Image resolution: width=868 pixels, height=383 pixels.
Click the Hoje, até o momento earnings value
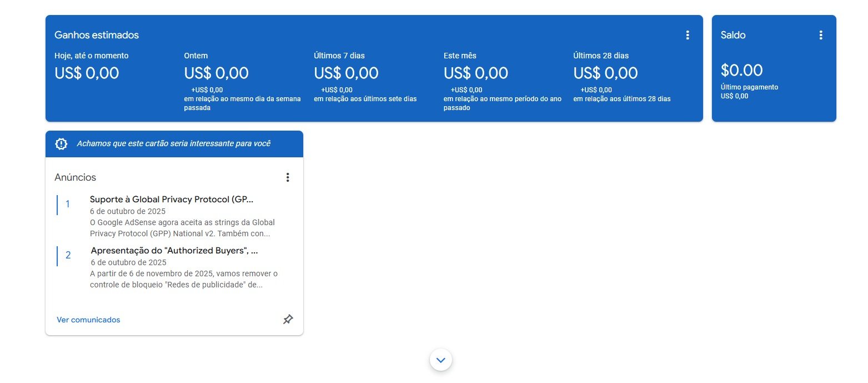coord(87,73)
